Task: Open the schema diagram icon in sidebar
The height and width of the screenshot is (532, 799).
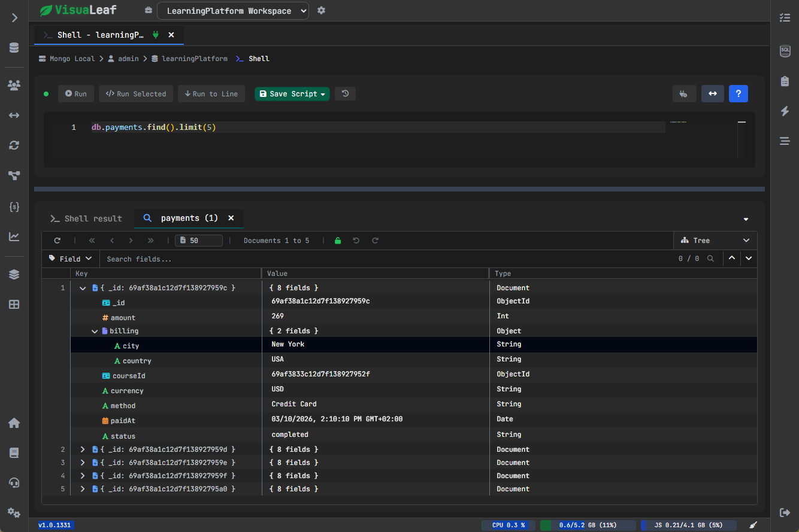Action: click(14, 175)
